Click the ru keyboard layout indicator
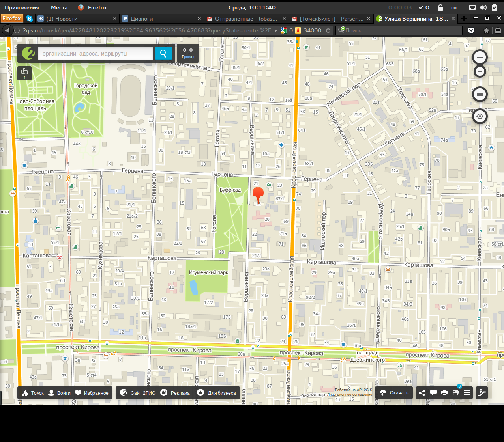This screenshot has width=504, height=442. [454, 7]
